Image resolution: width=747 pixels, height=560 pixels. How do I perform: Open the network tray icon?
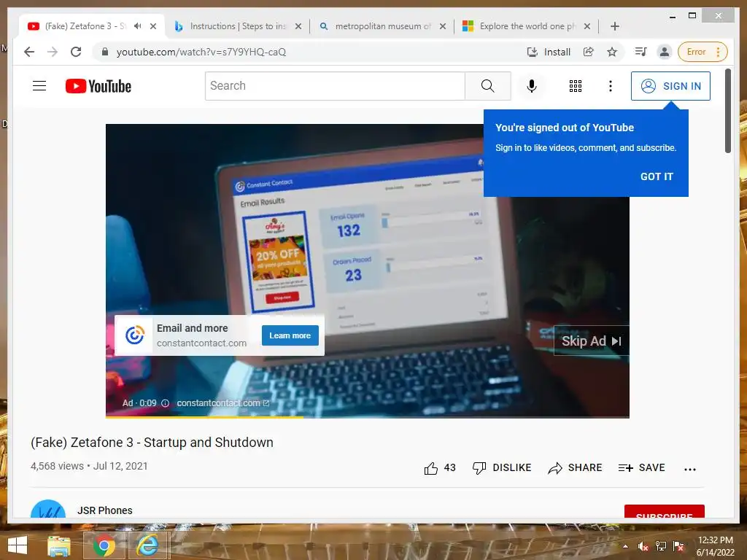661,546
